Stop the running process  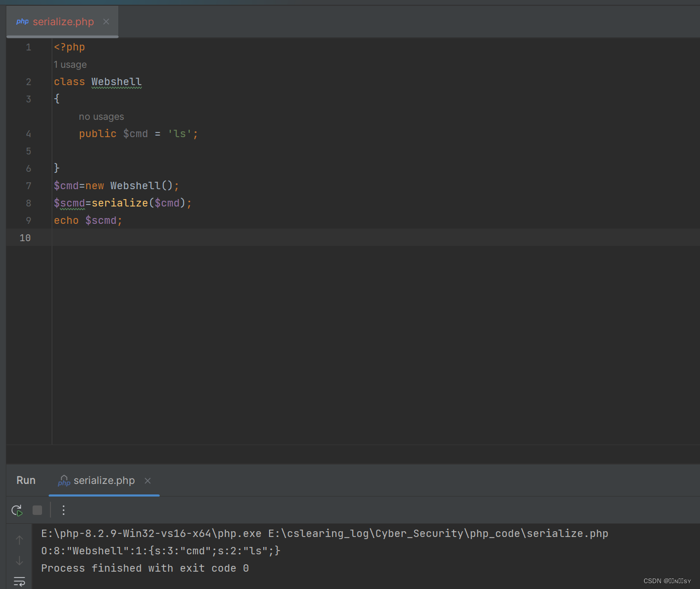(x=37, y=510)
